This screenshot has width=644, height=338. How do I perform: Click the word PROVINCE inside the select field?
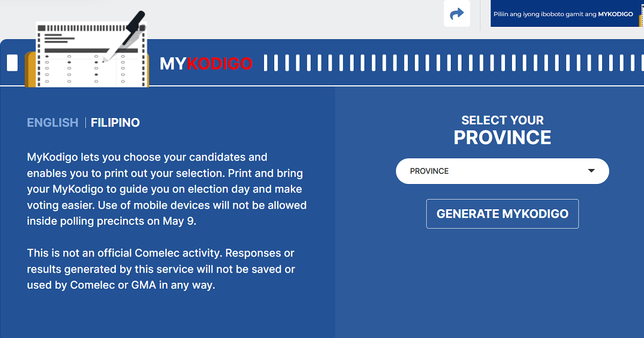click(429, 171)
